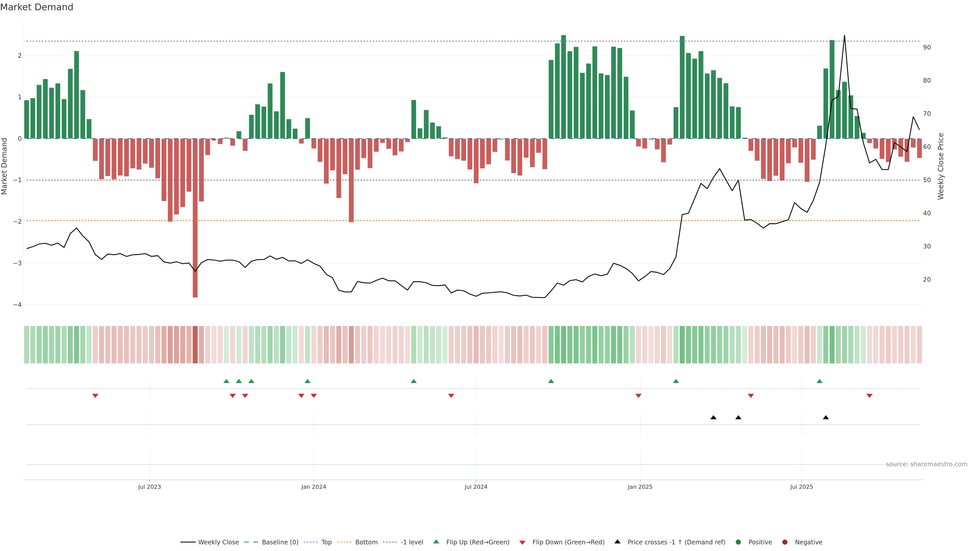
Task: Click the source: sharemaestro.com text
Action: click(x=926, y=464)
